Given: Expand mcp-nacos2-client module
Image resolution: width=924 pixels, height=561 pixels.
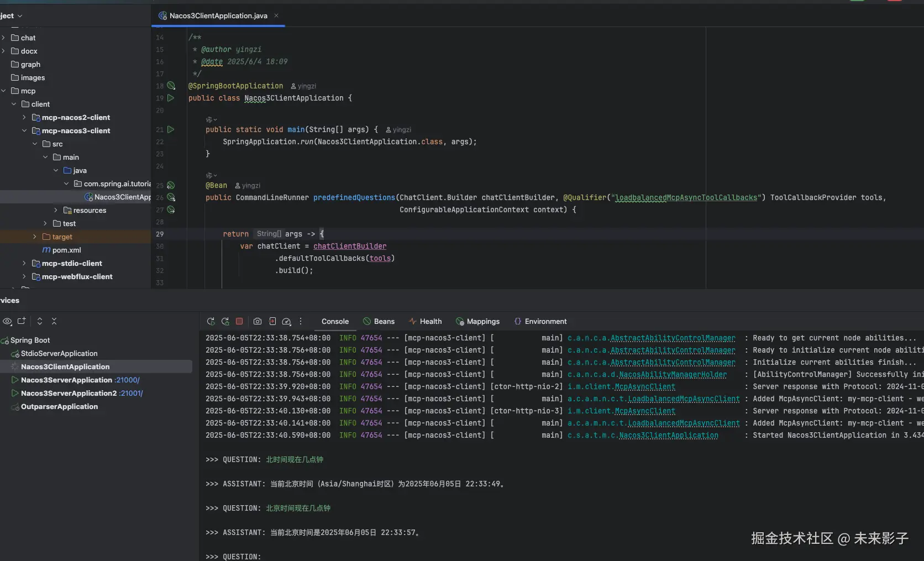Looking at the screenshot, I should pos(24,117).
